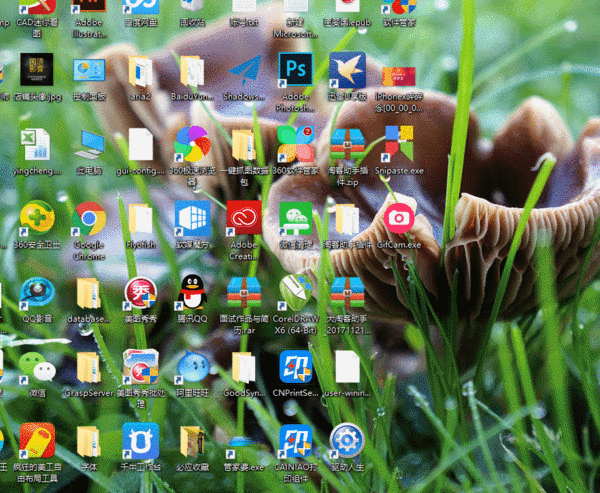The image size is (600, 493).
Task: Select the 一键抓图数据包 folder
Action: tap(244, 145)
